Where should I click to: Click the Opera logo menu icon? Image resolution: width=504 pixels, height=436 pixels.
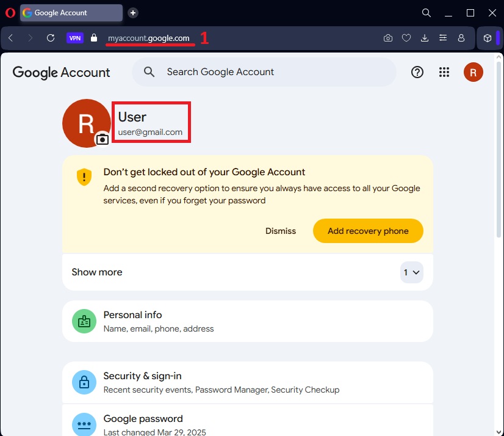click(x=10, y=13)
